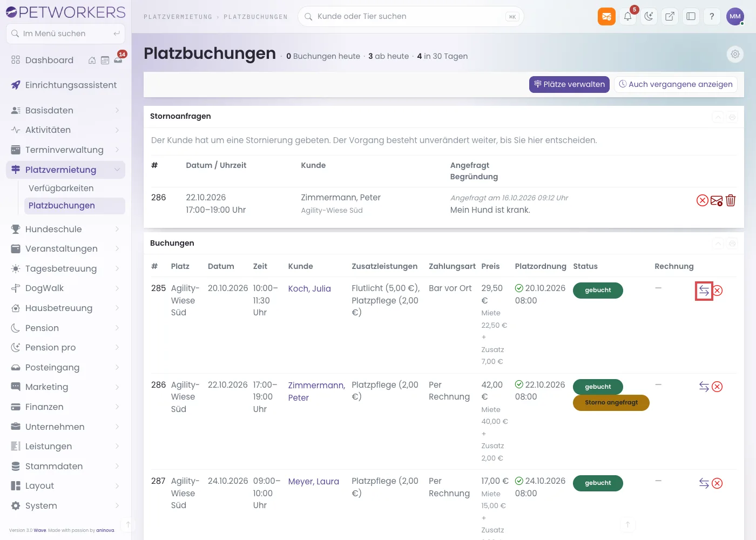The image size is (756, 540).
Task: Select the Platzbuchungen submenu item
Action: (75, 206)
